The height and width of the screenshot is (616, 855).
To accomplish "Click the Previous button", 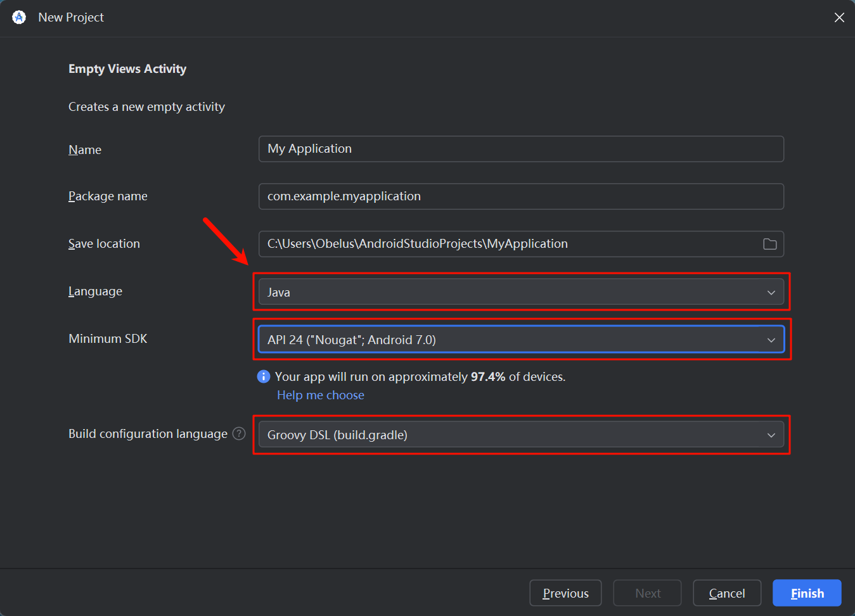I will click(x=565, y=593).
